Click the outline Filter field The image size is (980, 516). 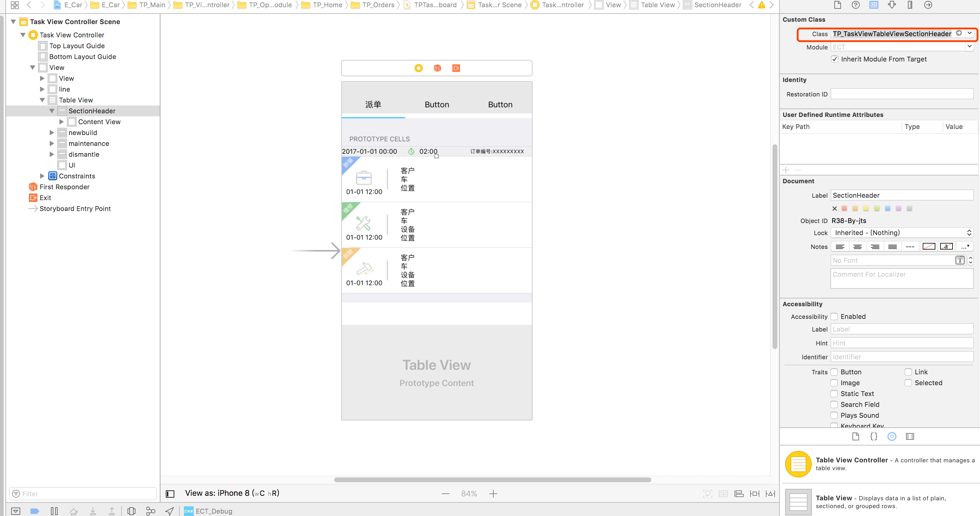[82, 493]
